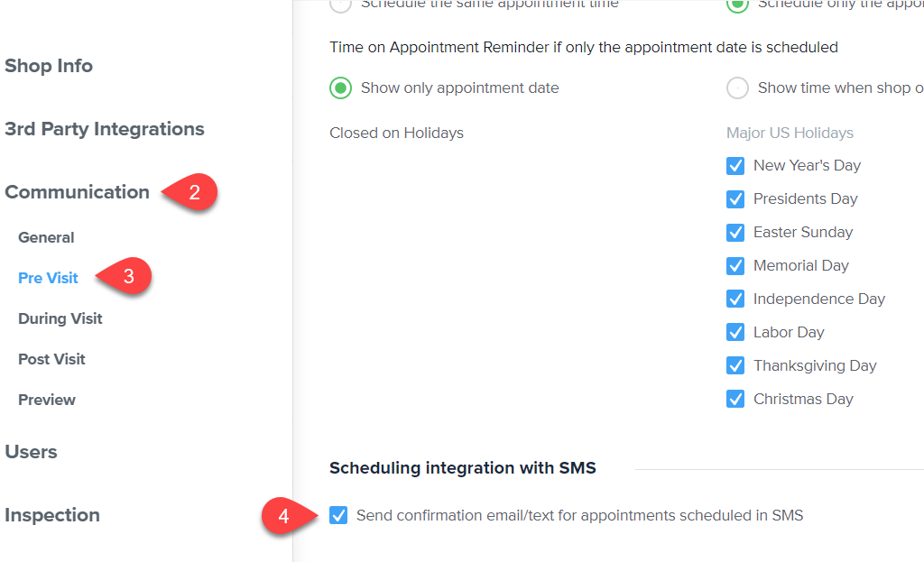The width and height of the screenshot is (924, 562).
Task: Open Post Visit communication settings
Action: [x=51, y=359]
